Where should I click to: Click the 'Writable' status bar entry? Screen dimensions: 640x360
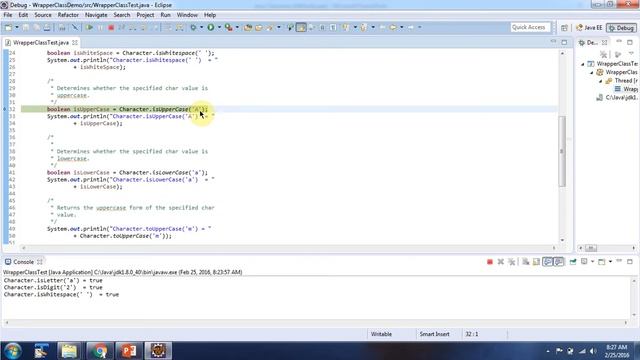coord(381,334)
